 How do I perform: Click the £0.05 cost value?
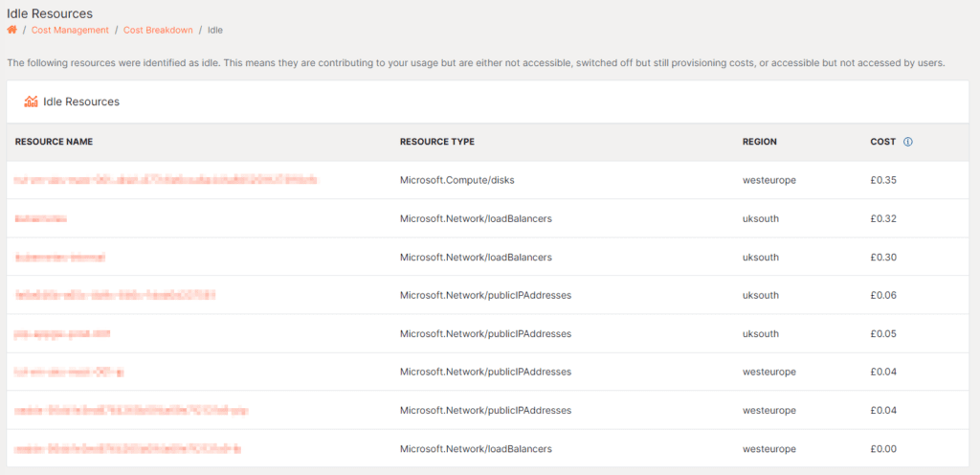point(882,333)
